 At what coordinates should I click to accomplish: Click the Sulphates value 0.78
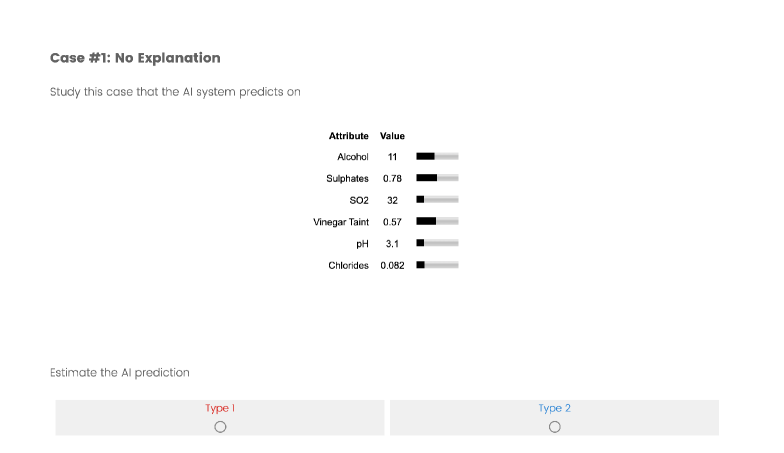[392, 179]
